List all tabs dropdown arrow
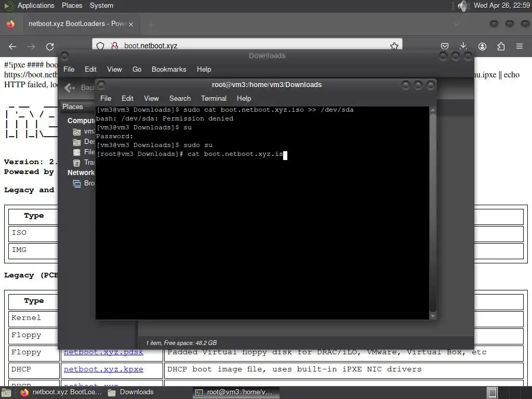Image resolution: width=532 pixels, height=399 pixels. click(456, 24)
